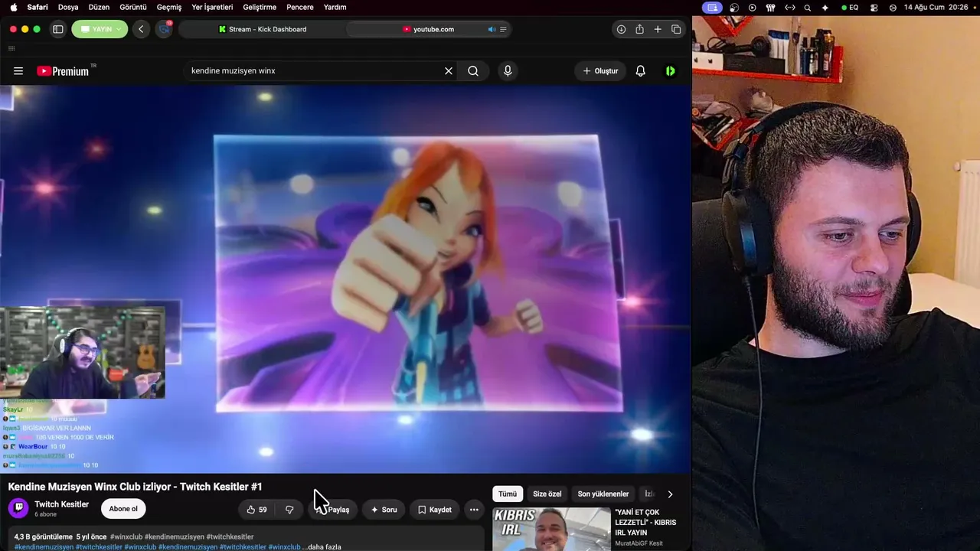The height and width of the screenshot is (551, 980).
Task: Show more filter chips with right chevron
Action: tap(671, 494)
